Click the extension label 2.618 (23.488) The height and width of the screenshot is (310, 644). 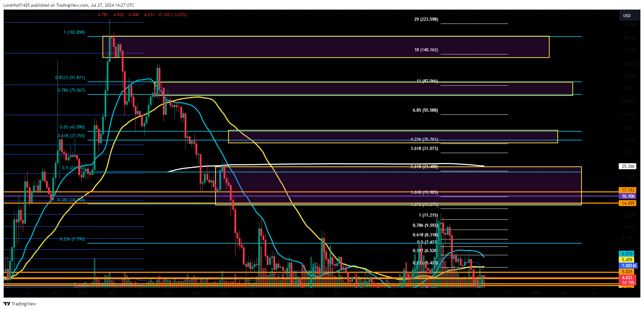pos(424,167)
